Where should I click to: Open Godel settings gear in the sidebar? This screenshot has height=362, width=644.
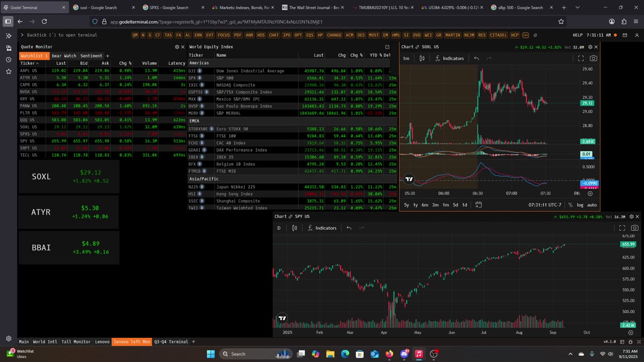tap(9, 338)
